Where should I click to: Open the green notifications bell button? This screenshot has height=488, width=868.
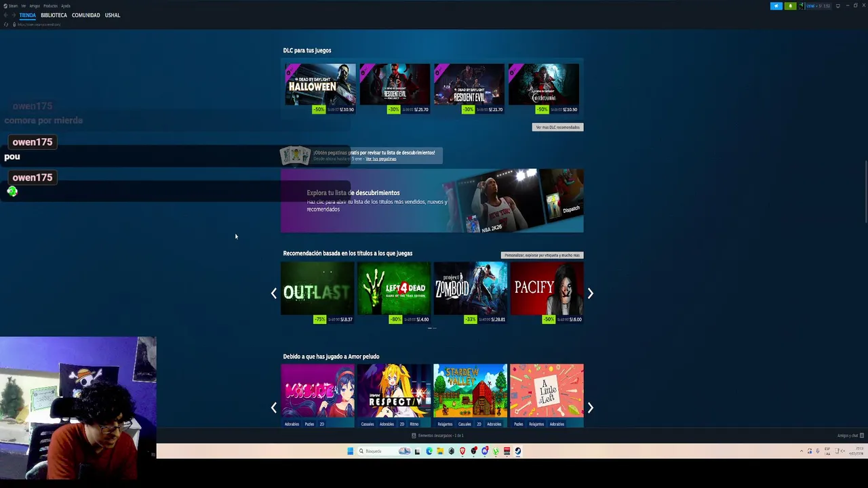click(791, 6)
